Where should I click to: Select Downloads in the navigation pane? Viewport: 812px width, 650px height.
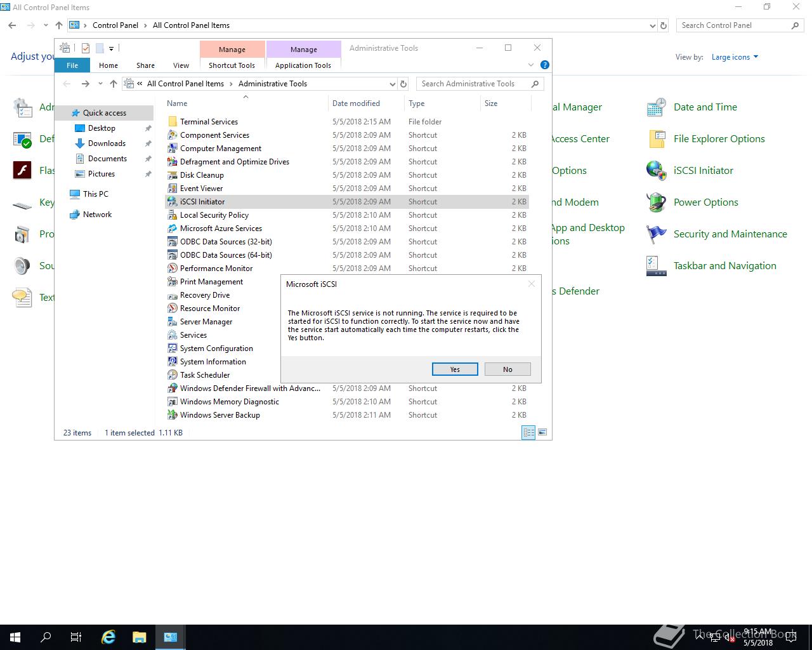click(x=107, y=143)
